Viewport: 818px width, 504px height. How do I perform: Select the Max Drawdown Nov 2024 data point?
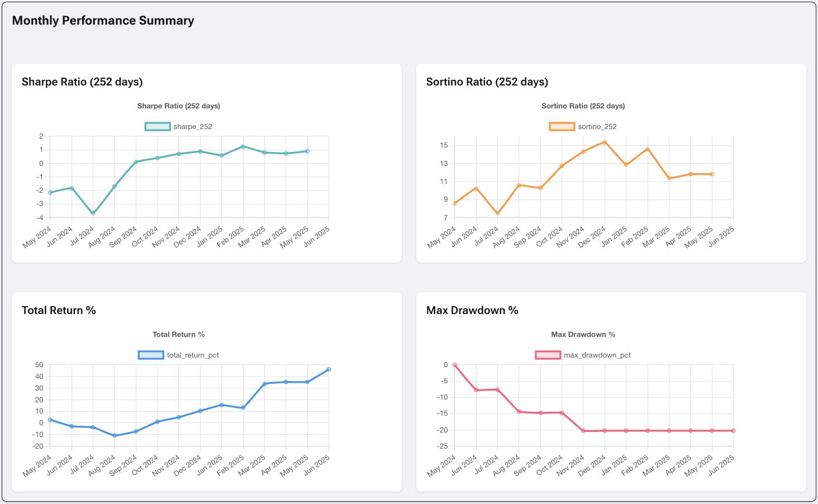click(583, 431)
